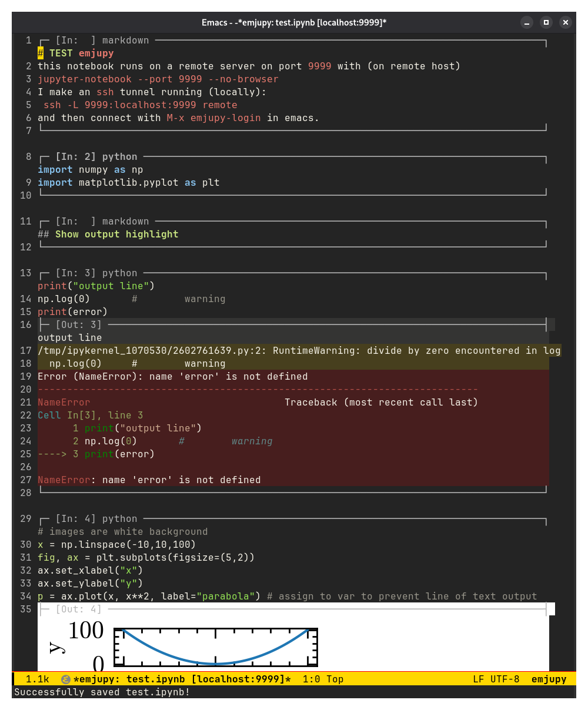Viewport: 588px width, 710px height.
Task: Click the status icon in the modeline
Action: (66, 679)
